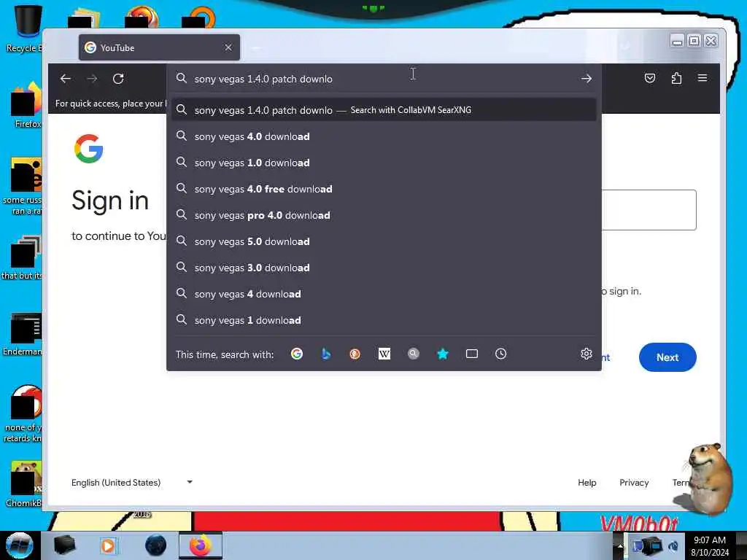Close the YouTube tab
Screen dimensions: 747x560
coord(228,47)
